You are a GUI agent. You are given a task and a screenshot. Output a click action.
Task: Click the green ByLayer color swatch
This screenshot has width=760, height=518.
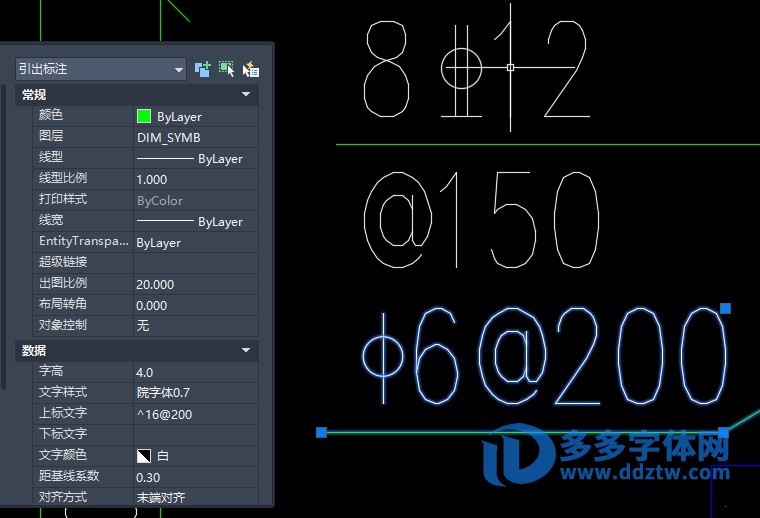144,116
